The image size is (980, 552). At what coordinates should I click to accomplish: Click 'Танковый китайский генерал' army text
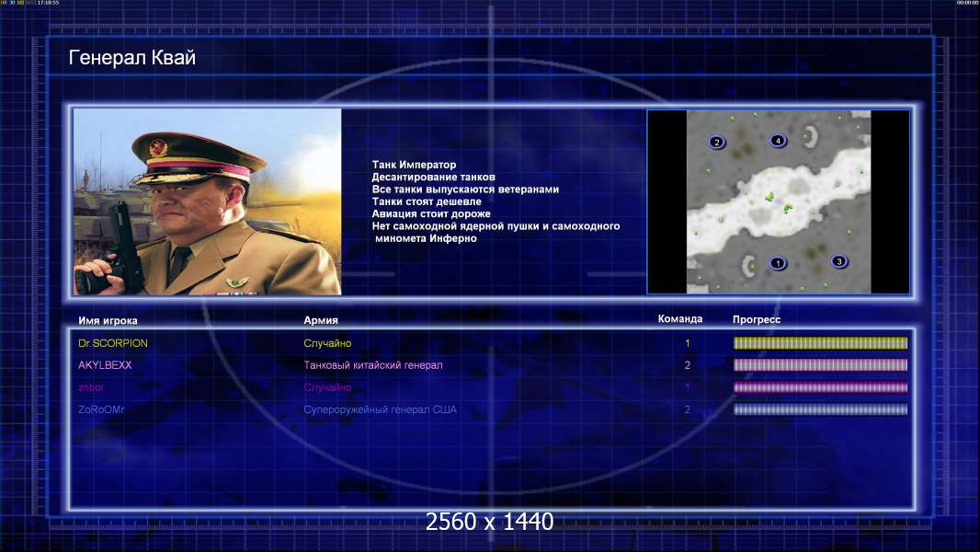373,365
